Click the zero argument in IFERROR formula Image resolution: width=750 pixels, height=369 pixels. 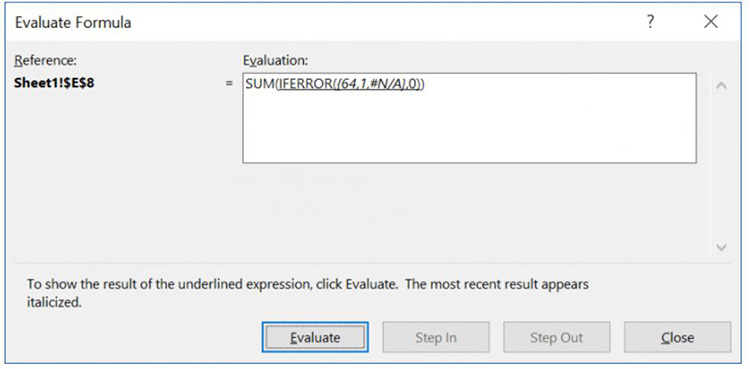click(x=412, y=84)
